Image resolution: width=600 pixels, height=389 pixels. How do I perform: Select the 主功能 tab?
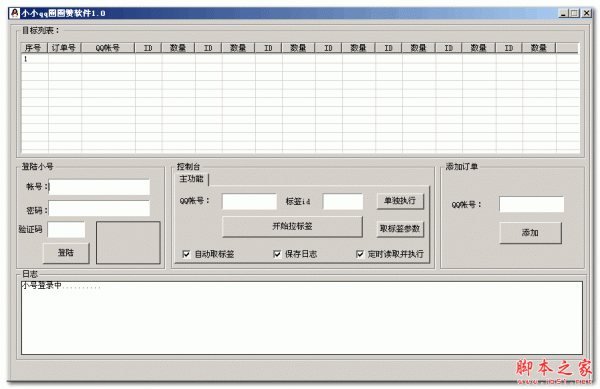[x=192, y=179]
